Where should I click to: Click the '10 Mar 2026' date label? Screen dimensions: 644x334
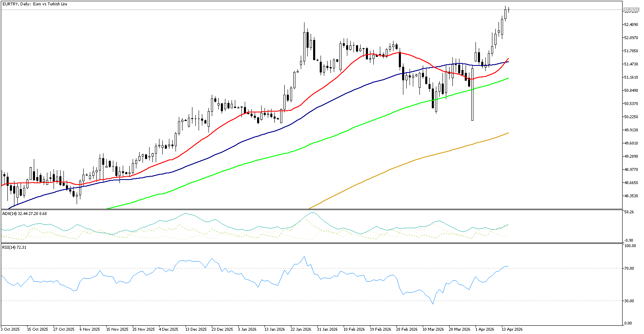433,329
